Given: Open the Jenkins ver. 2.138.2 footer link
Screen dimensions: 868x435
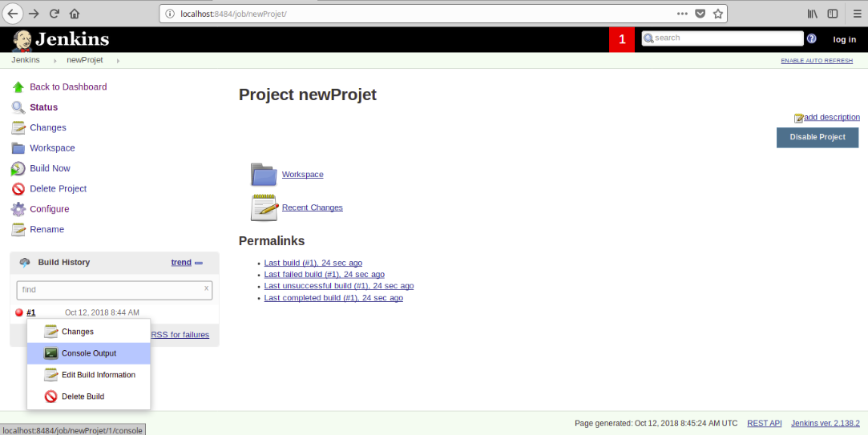Looking at the screenshot, I should click(x=826, y=423).
